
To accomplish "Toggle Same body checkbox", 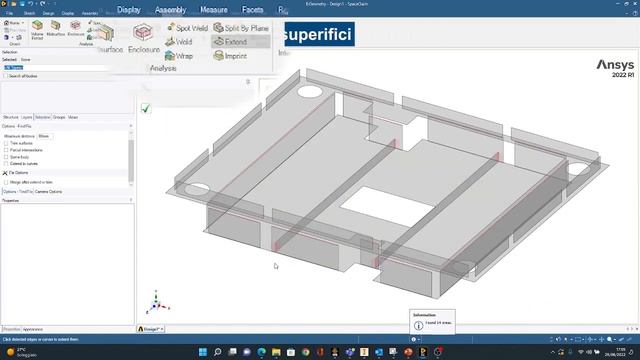I will point(6,157).
